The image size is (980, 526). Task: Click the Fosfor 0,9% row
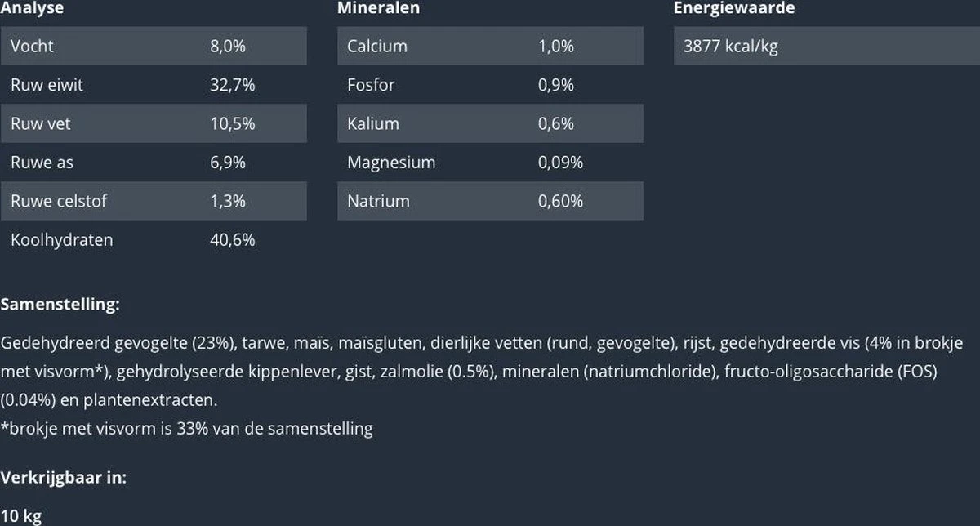pyautogui.click(x=490, y=85)
